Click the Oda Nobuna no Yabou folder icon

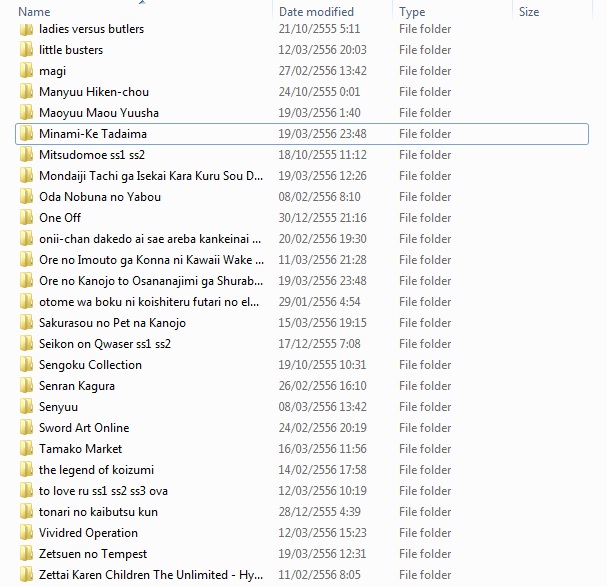(x=26, y=197)
